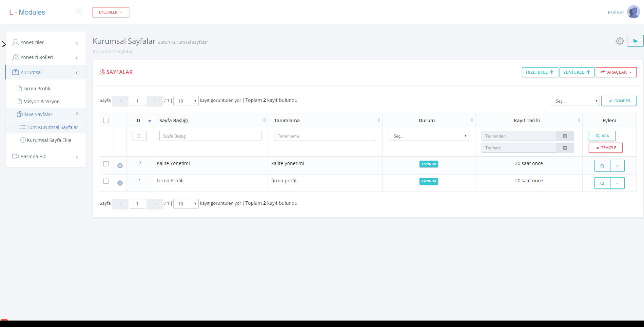Image resolution: width=644 pixels, height=327 pixels.
Task: Sort the table by ID column arrow
Action: (150, 121)
